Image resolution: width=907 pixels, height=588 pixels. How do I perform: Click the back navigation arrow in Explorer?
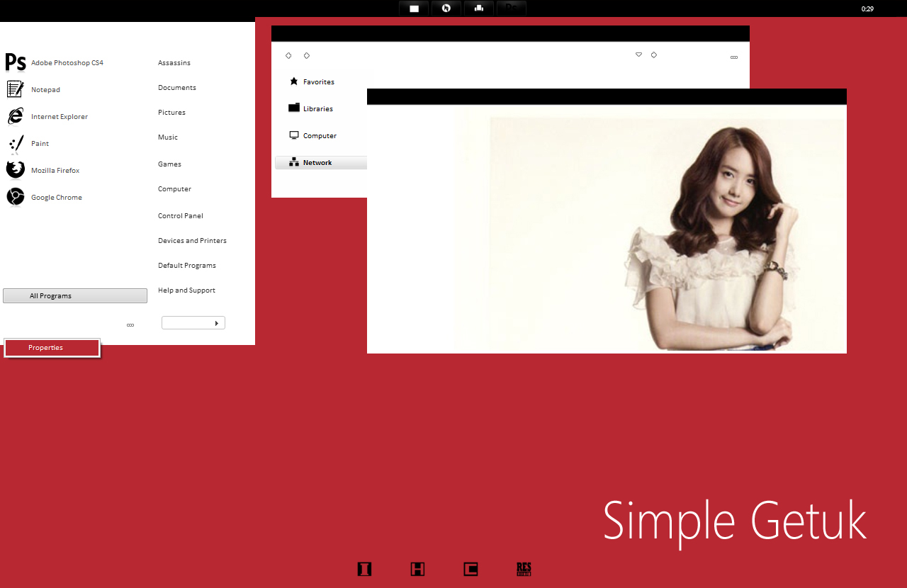point(288,55)
